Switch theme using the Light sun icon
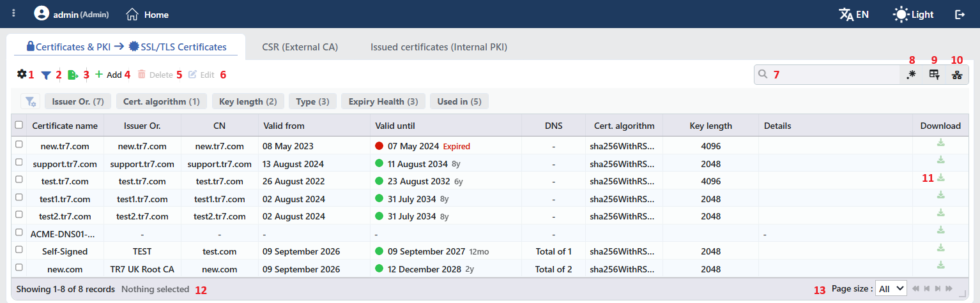The image size is (980, 303). point(901,14)
